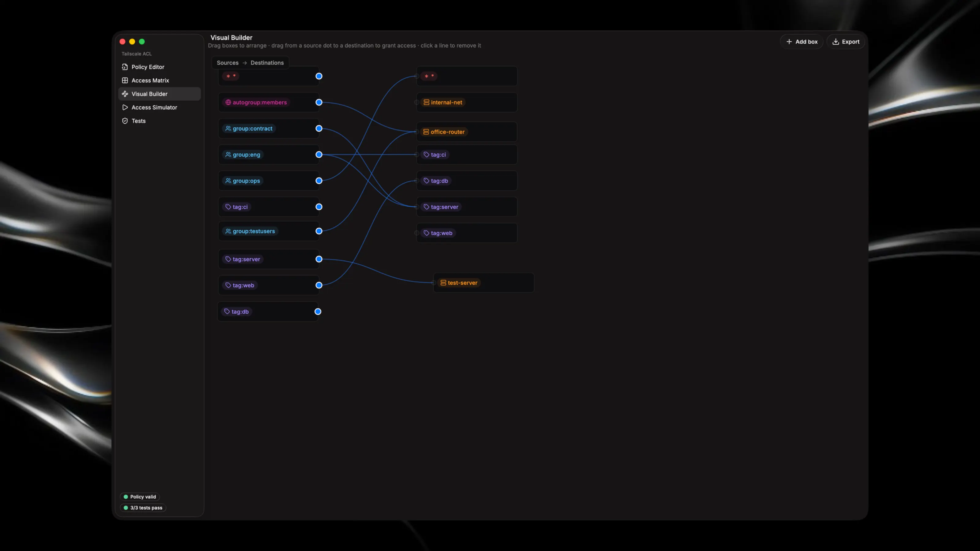Screen dimensions: 980x551
Task: Click the Policy valid status badge
Action: tap(140, 497)
